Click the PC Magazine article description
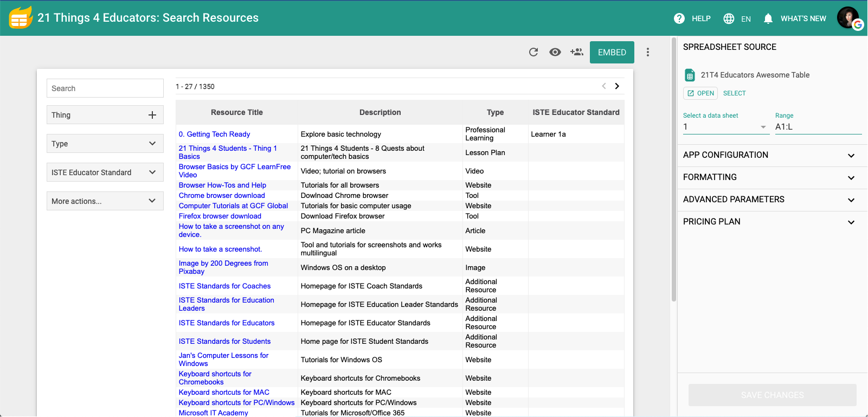The height and width of the screenshot is (417, 868). click(x=333, y=231)
